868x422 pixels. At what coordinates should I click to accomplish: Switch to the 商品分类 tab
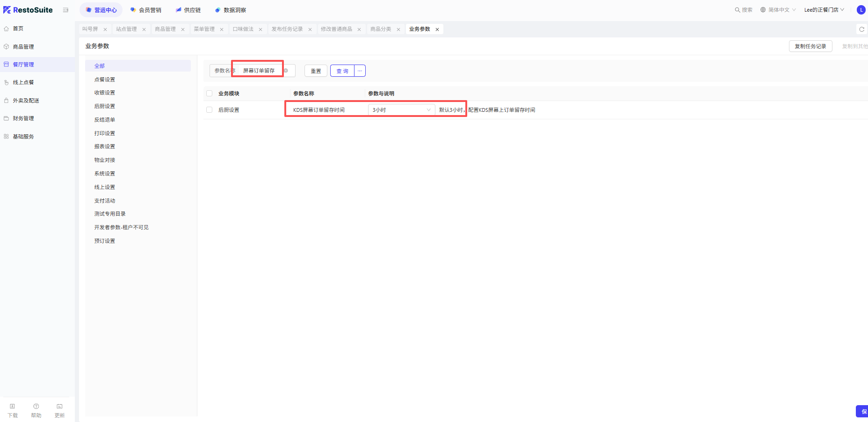(381, 29)
